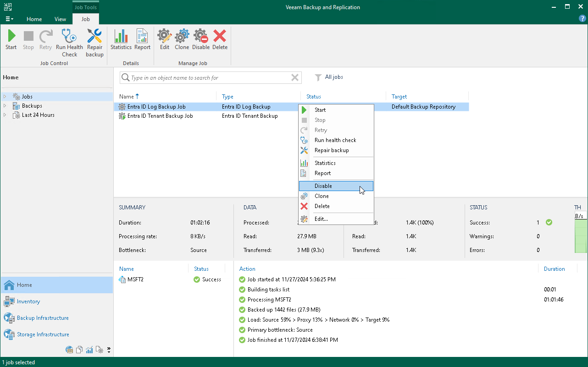The image size is (588, 367).
Task: Select the Job ribbon tab
Action: [86, 19]
